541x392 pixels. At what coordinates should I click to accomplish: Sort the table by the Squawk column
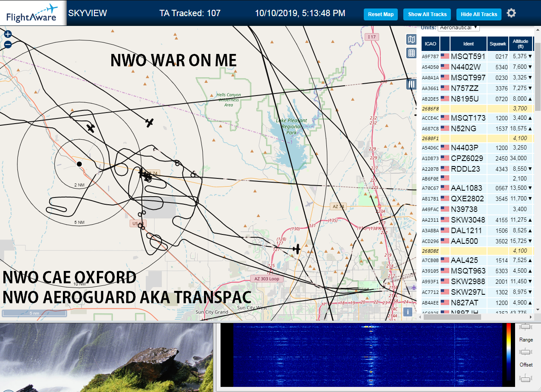pyautogui.click(x=498, y=44)
